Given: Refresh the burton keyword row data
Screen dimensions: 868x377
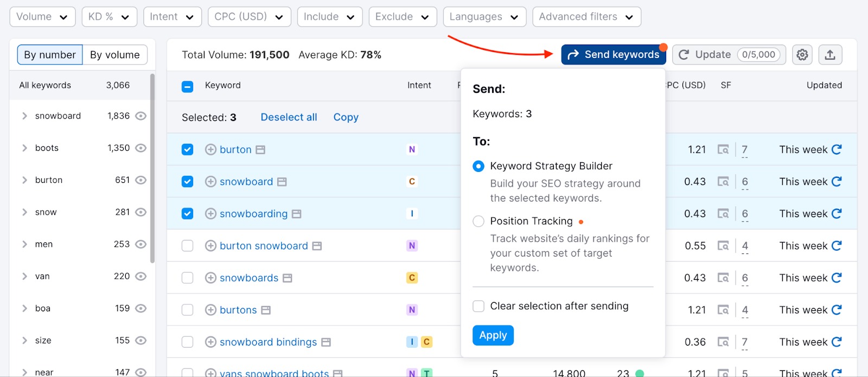Looking at the screenshot, I should (837, 150).
